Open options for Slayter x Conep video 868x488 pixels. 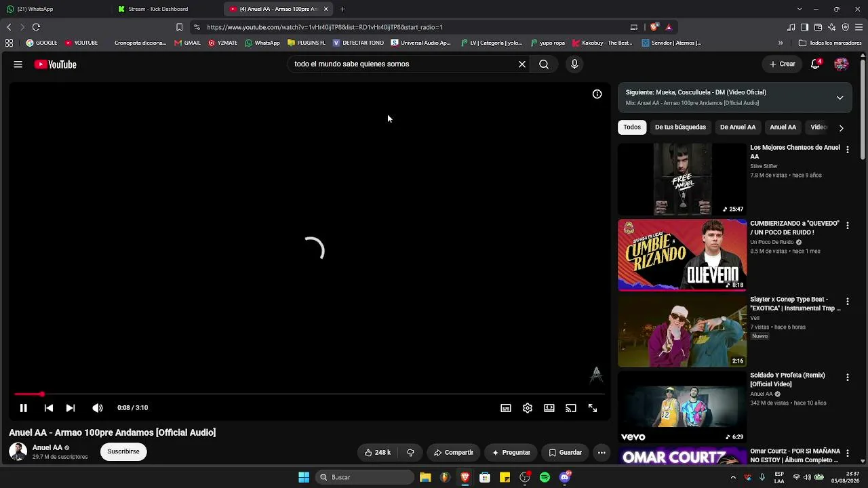(x=847, y=301)
